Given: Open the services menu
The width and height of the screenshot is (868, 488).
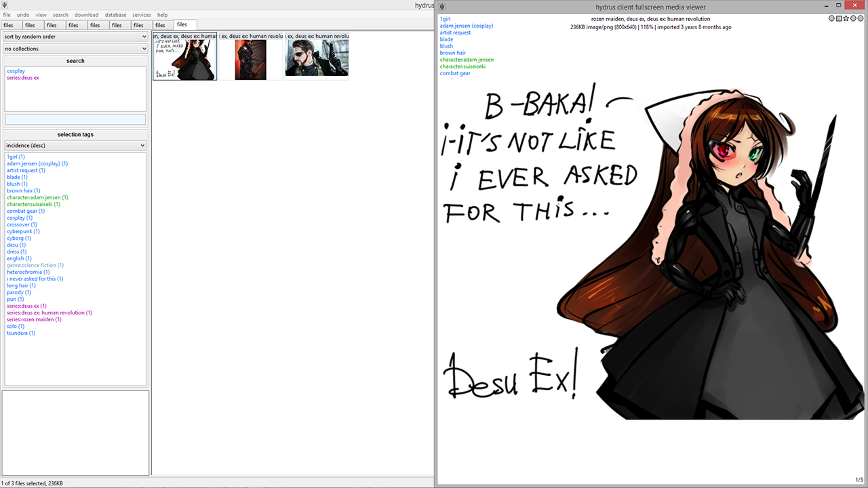Looking at the screenshot, I should (x=142, y=15).
